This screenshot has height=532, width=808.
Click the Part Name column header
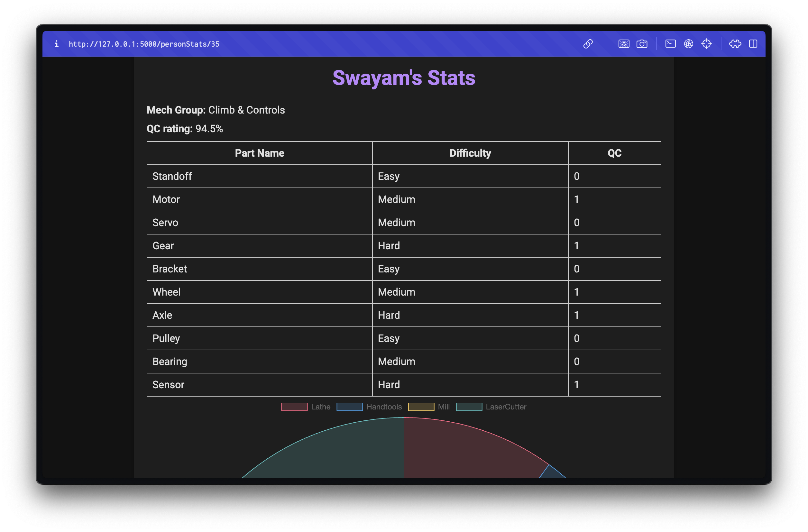[259, 153]
